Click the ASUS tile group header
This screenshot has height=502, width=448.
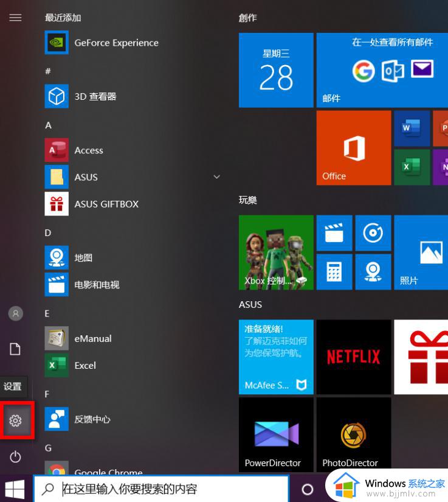click(x=250, y=304)
